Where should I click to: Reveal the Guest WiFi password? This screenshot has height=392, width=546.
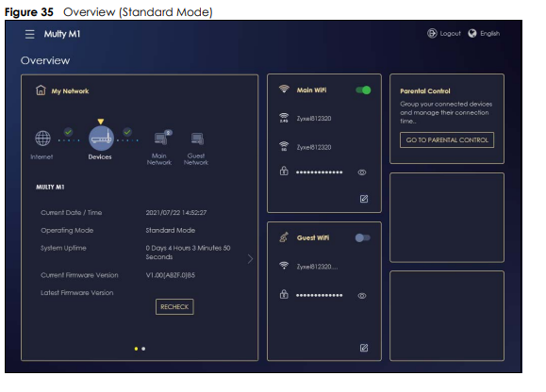coord(362,296)
